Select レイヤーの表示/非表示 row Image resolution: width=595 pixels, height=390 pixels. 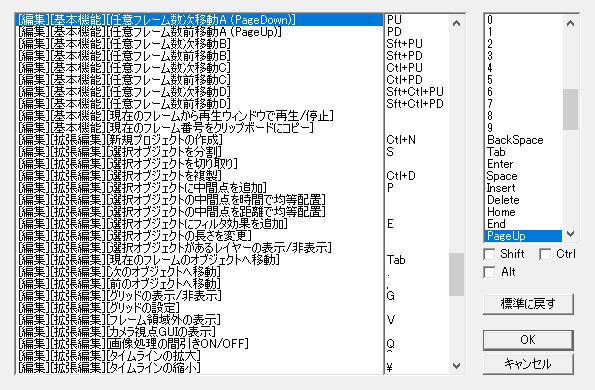pos(199,248)
